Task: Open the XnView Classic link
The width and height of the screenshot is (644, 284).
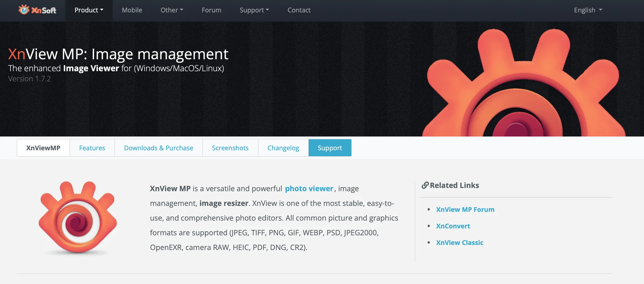Action: coord(460,242)
